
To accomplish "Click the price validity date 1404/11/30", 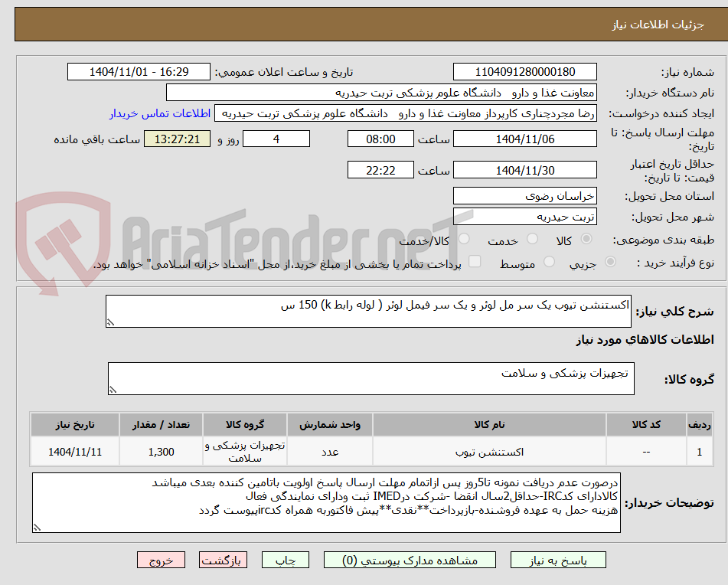I will click(524, 170).
